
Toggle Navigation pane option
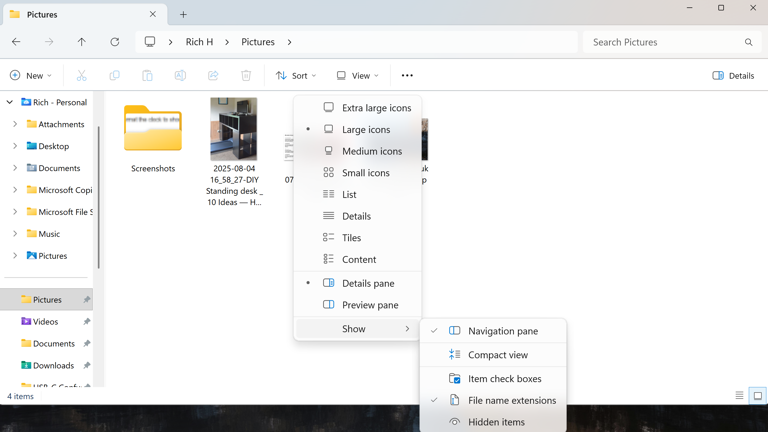pyautogui.click(x=493, y=331)
